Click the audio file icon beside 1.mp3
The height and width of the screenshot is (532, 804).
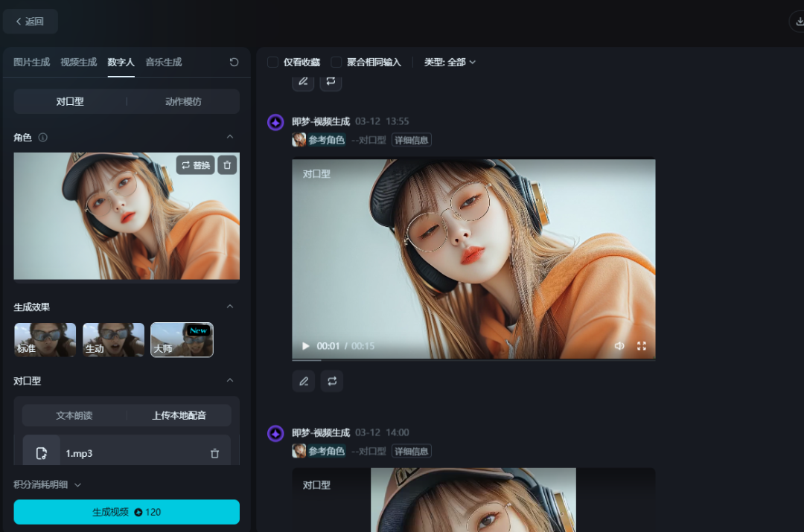click(x=42, y=453)
